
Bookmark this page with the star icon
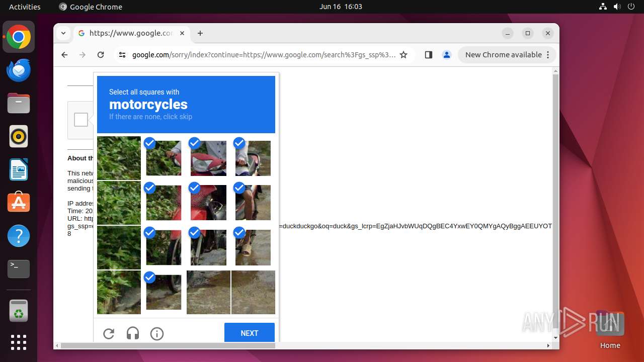[404, 55]
